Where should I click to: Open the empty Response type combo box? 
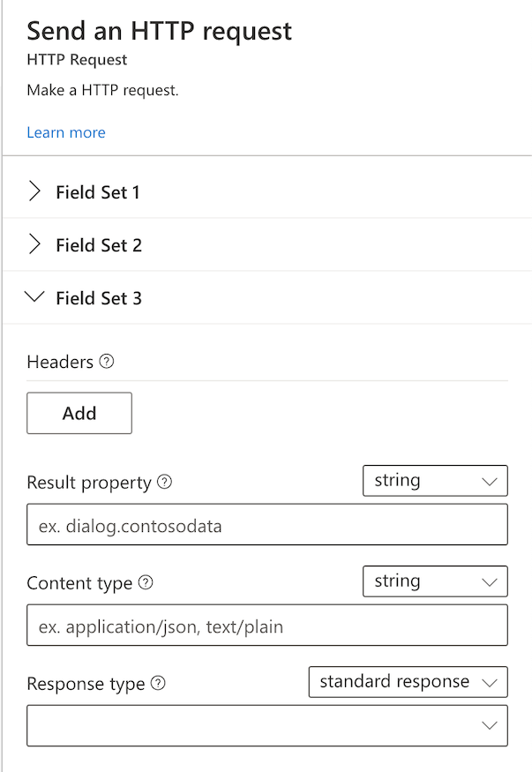tap(267, 725)
